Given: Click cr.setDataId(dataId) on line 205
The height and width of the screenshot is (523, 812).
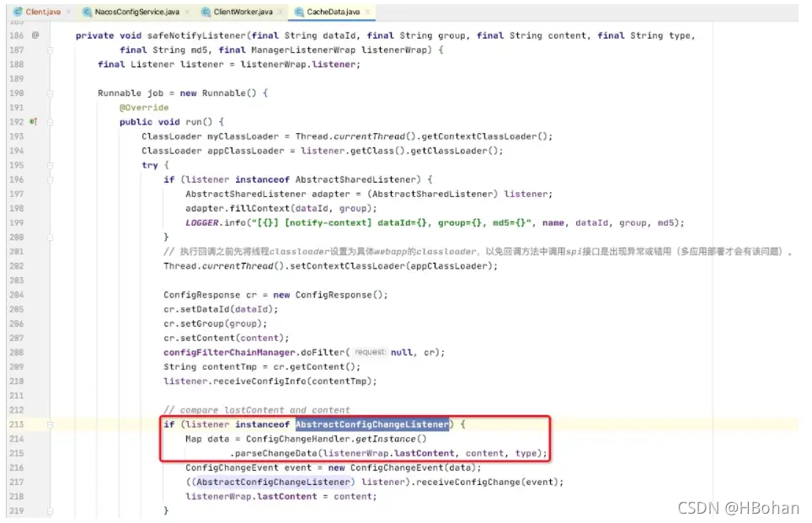Looking at the screenshot, I should pyautogui.click(x=221, y=309).
